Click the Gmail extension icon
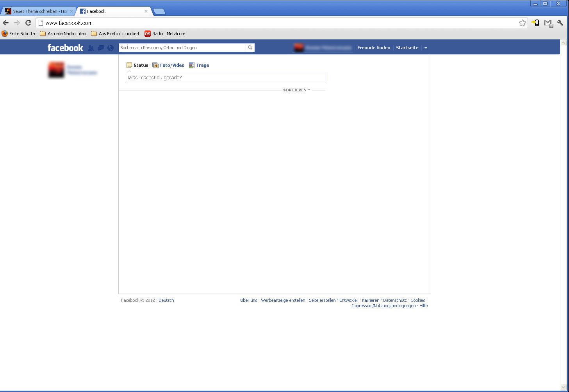569x392 pixels. click(x=548, y=23)
